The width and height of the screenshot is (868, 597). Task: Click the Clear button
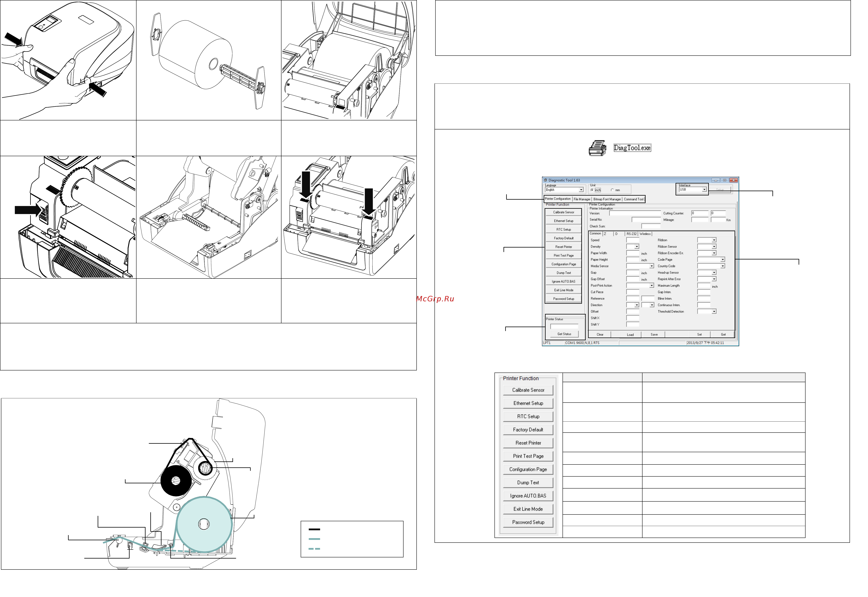tap(600, 335)
